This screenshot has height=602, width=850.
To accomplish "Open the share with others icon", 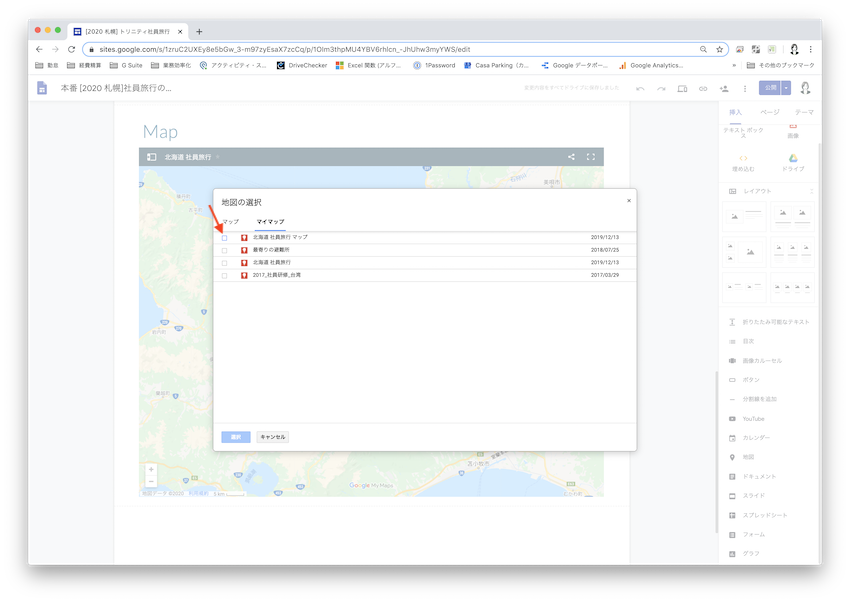I will (x=724, y=88).
